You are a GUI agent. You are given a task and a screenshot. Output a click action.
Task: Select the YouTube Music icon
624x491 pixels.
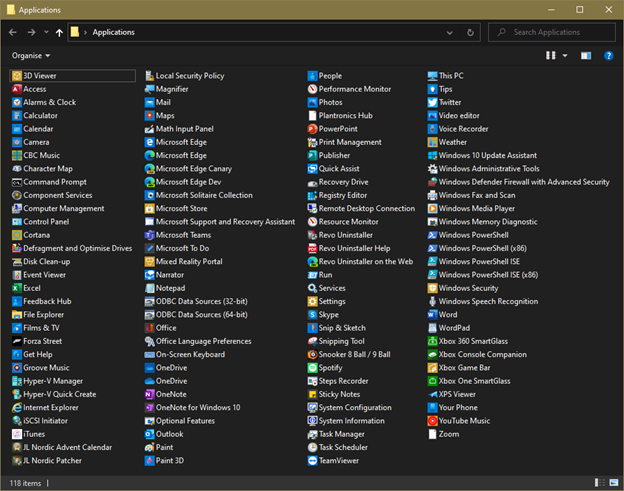coord(433,421)
